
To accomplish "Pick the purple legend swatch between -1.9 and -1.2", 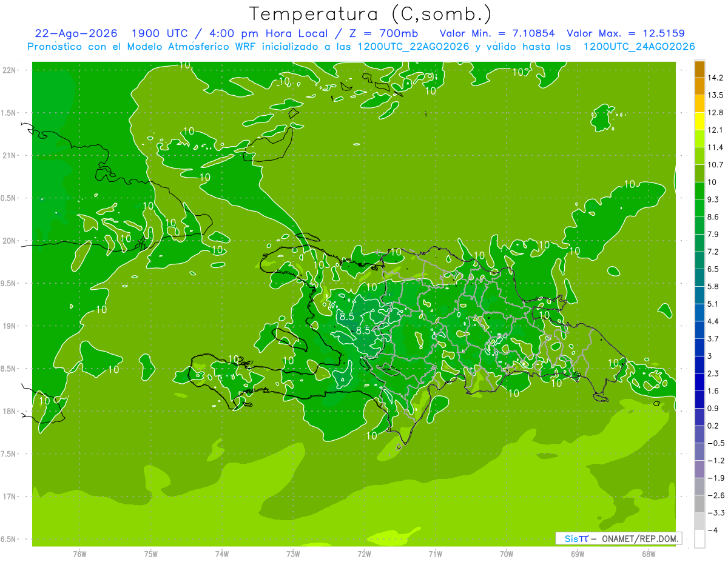I will (699, 469).
